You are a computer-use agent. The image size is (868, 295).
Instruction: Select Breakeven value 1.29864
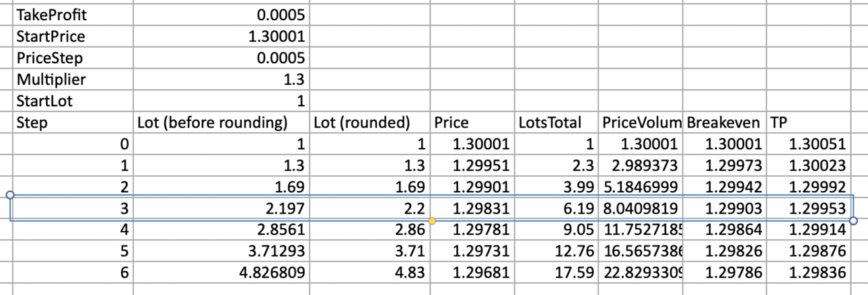pos(726,229)
